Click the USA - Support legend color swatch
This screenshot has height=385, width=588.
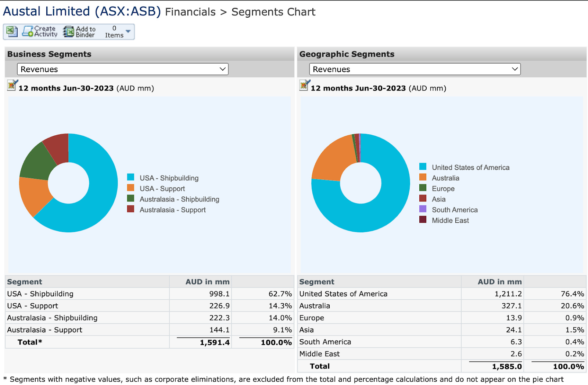(x=130, y=188)
